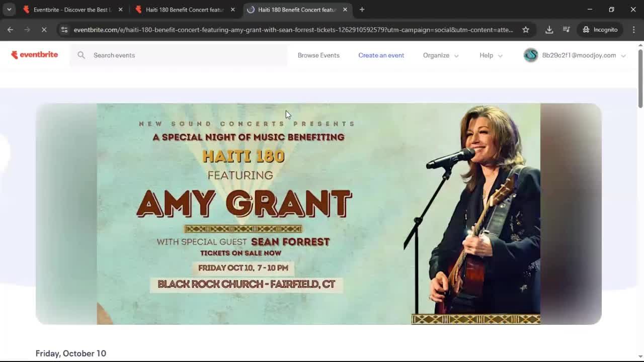Open the media controls icon in toolbar
The height and width of the screenshot is (362, 644).
click(567, 30)
